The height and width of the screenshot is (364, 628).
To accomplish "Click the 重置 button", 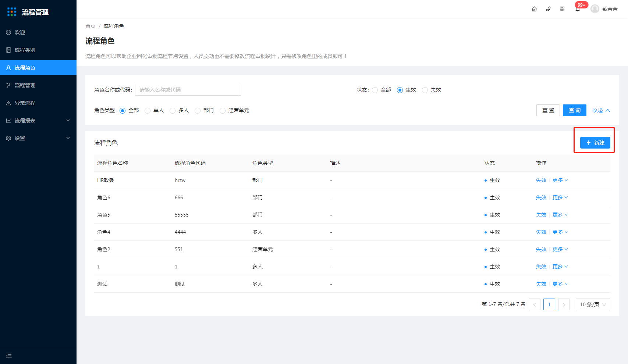I will coord(548,110).
